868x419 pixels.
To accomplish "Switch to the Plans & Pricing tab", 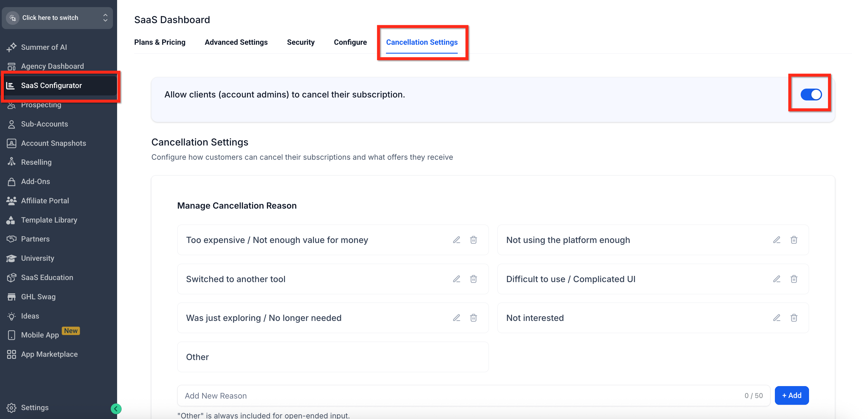I will (160, 42).
